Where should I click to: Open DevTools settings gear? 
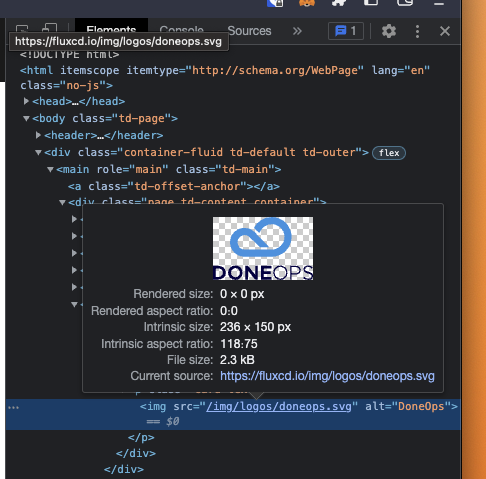[x=389, y=31]
